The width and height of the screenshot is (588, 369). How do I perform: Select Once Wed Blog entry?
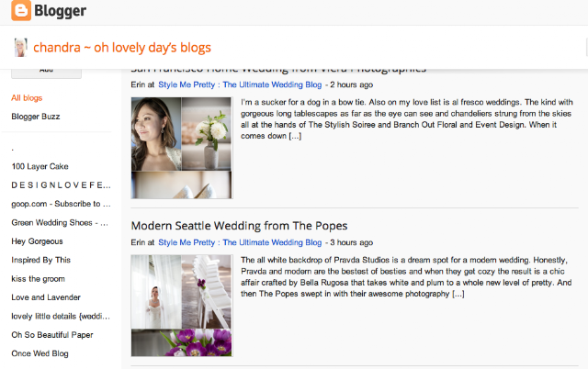[40, 353]
